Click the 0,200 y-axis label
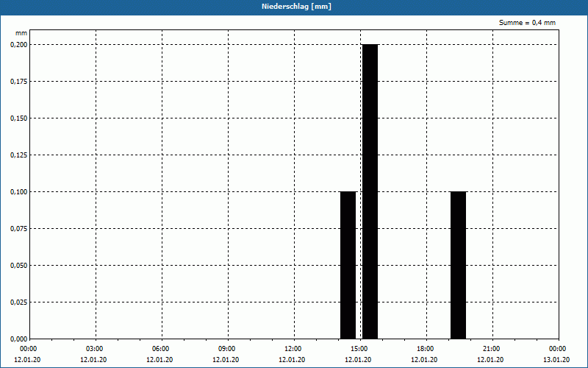 [19, 45]
